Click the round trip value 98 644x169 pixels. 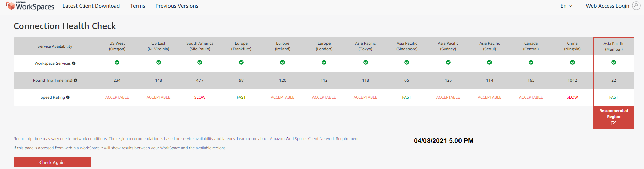coord(241,80)
